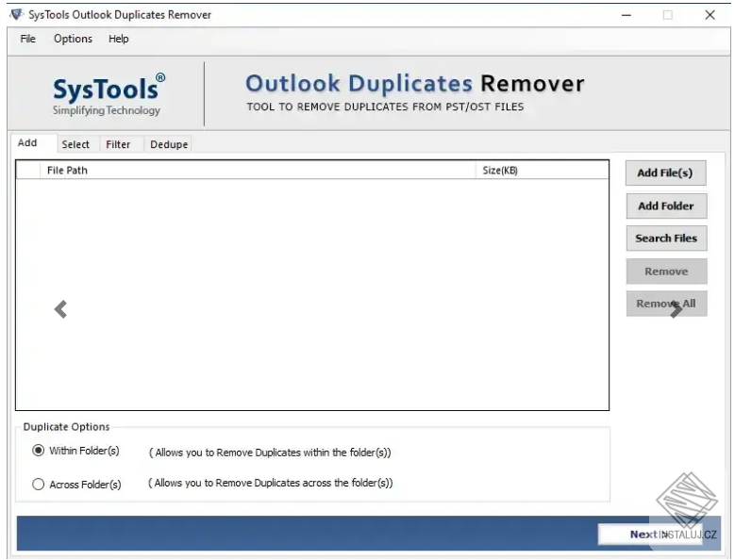Minimize the Outlook Duplicates Remover window
735x560 pixels.
point(626,15)
